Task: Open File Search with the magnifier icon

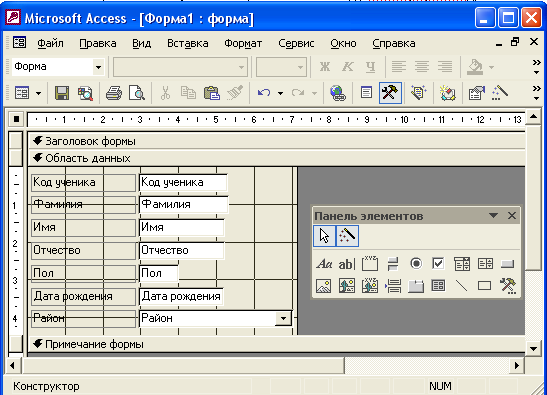Action: [x=85, y=93]
